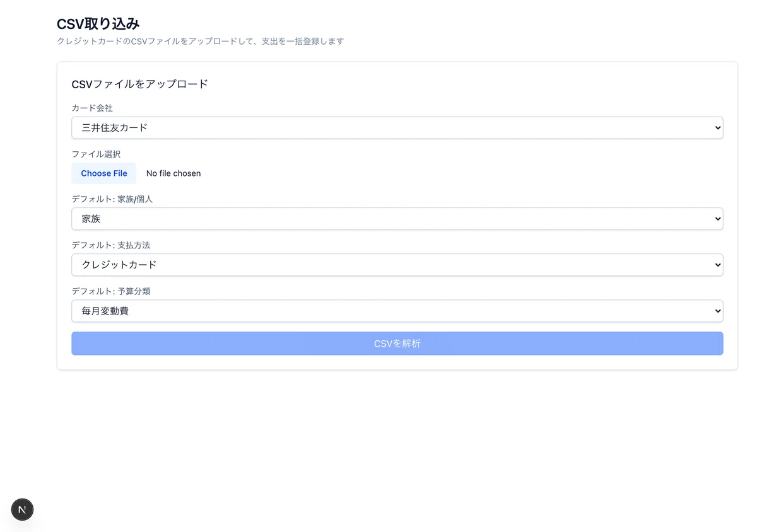Click the クレジットカードのCSVファイル description text

[x=200, y=41]
